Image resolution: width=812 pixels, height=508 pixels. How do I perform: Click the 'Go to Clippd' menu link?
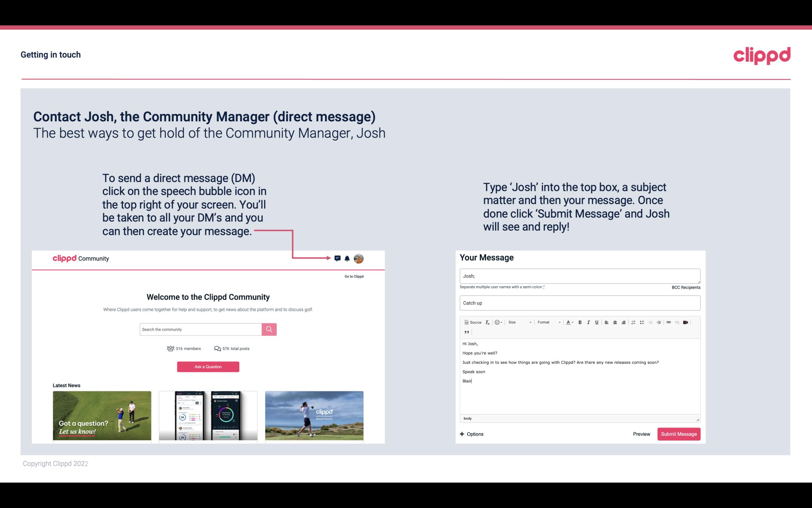pos(354,276)
